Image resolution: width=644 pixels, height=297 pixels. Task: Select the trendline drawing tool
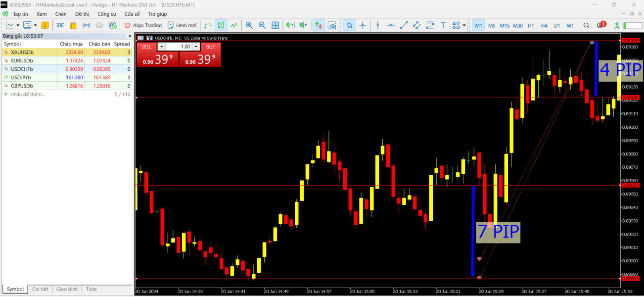[x=404, y=25]
